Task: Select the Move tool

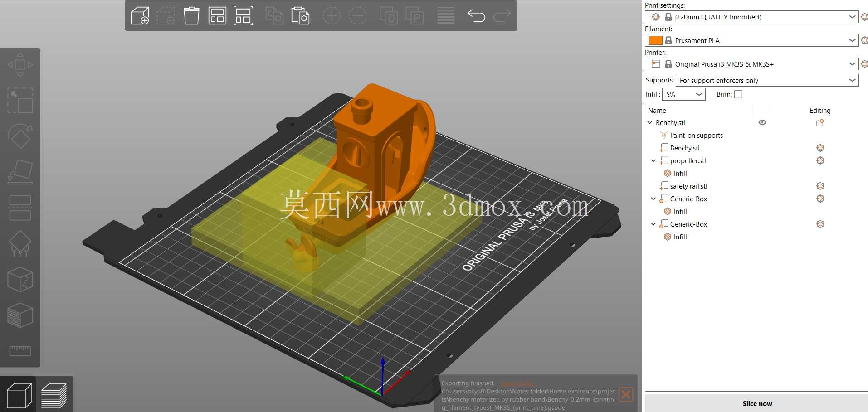Action: click(x=20, y=64)
